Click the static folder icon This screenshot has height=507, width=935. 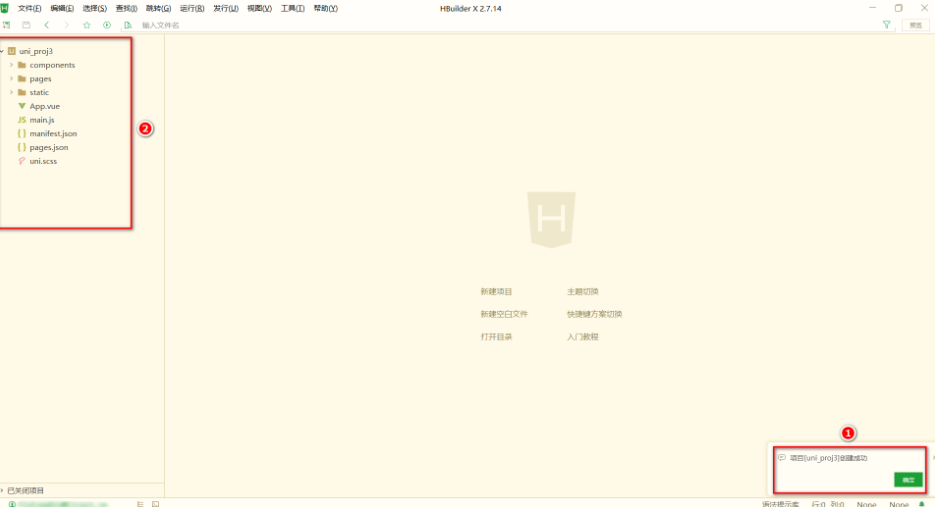[22, 92]
